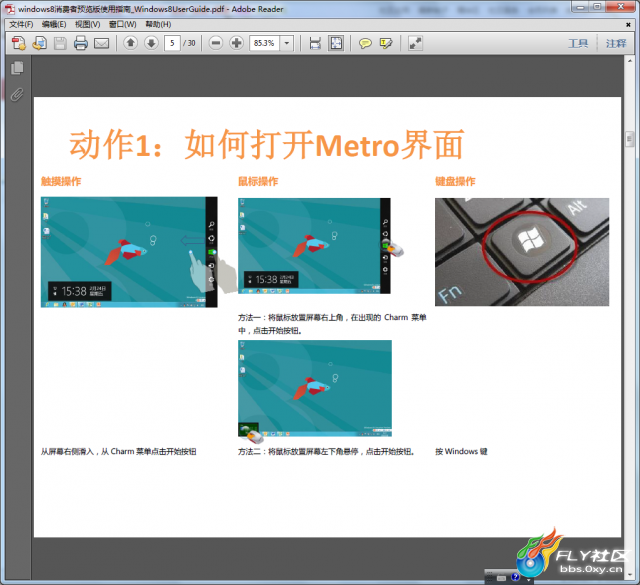Viewport: 640px width, 585px height.
Task: Click the fit width scrolling icon
Action: [x=315, y=43]
